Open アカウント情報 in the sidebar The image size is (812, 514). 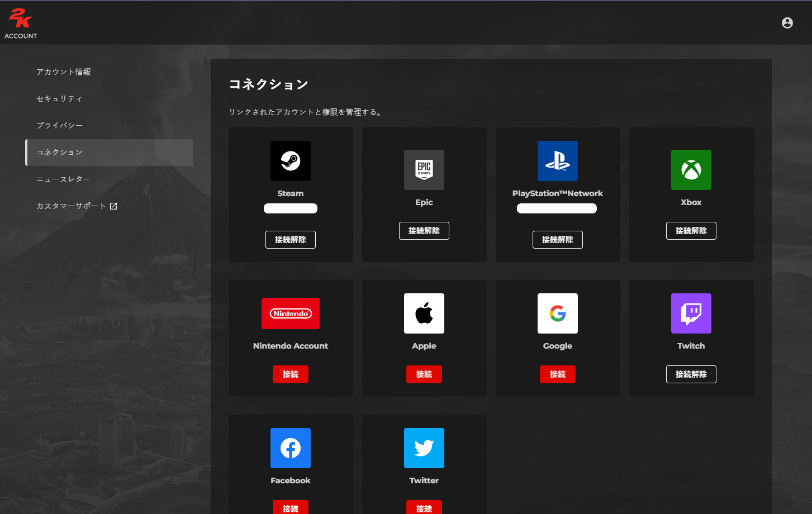[109, 72]
